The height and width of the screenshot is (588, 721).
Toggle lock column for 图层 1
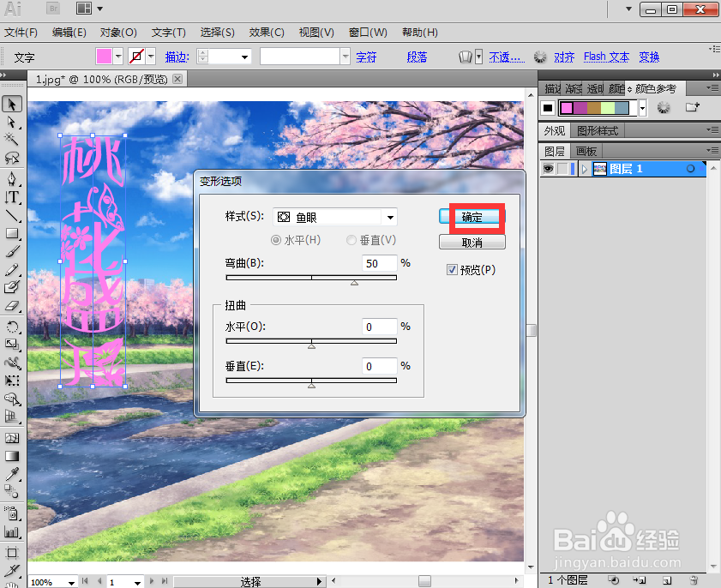[562, 169]
